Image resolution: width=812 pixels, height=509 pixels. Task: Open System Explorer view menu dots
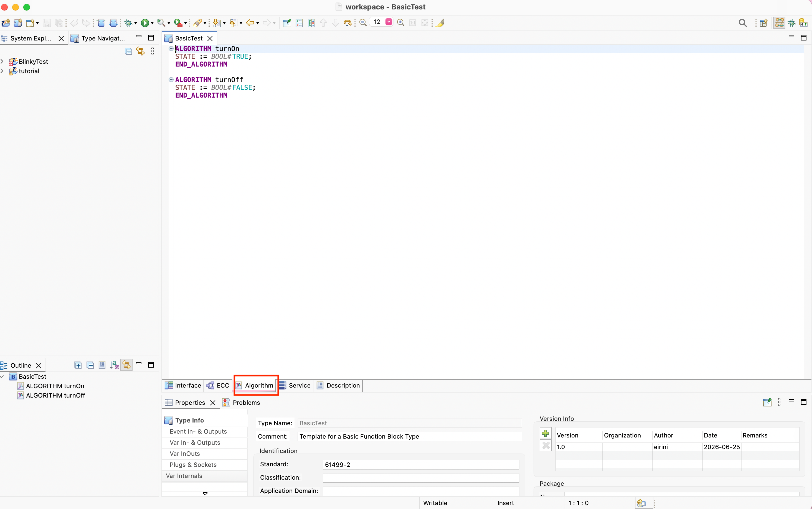pyautogui.click(x=153, y=51)
